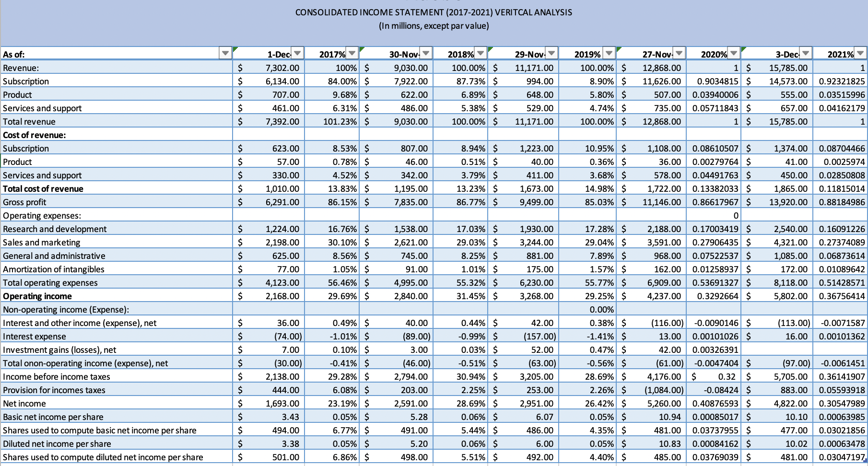Image resolution: width=868 pixels, height=466 pixels.
Task: Open the filter dropdown on 1-Dec column
Action: (x=297, y=54)
